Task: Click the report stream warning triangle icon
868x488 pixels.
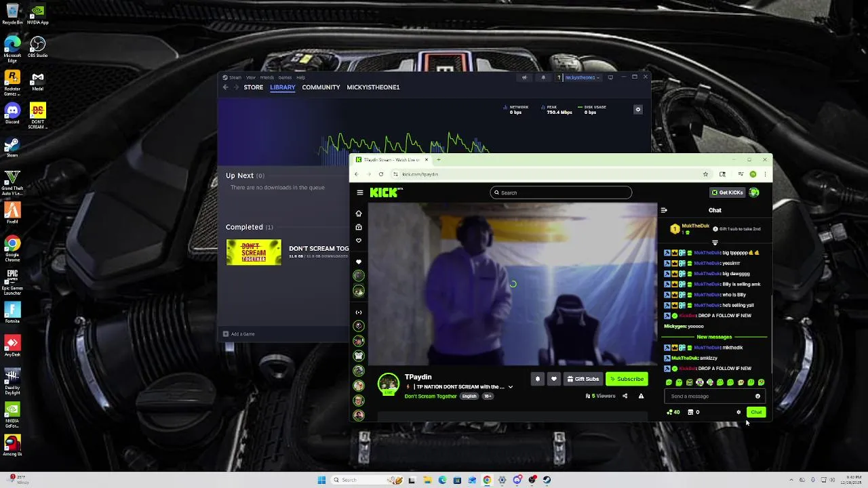Action: [641, 396]
